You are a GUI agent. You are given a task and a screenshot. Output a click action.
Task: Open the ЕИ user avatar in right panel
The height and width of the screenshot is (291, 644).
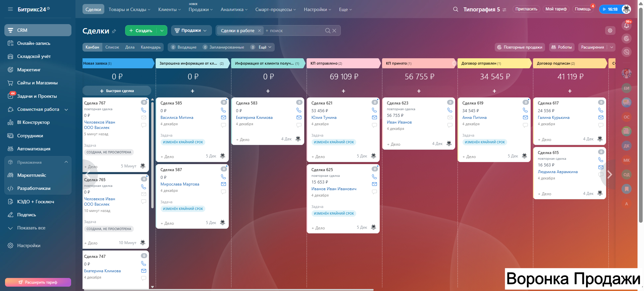point(626,88)
